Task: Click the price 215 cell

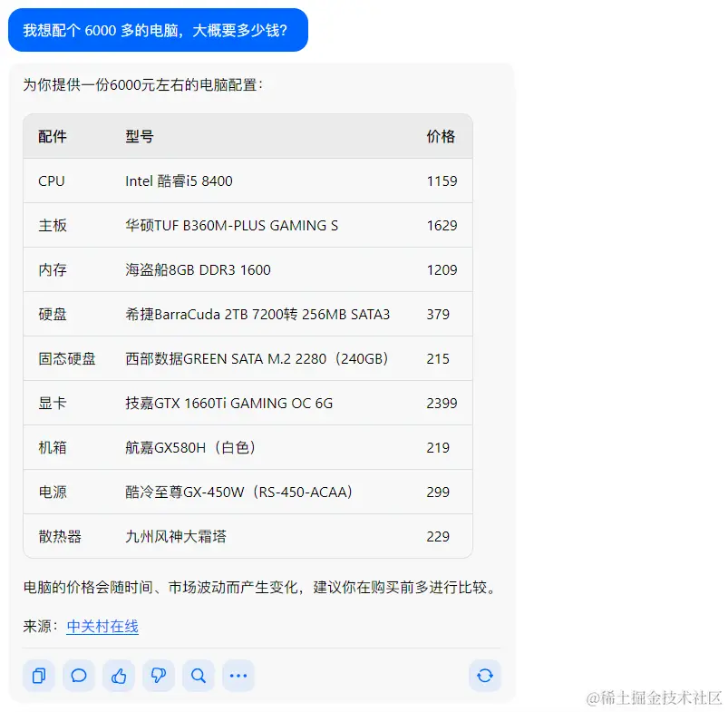Action: coord(438,359)
